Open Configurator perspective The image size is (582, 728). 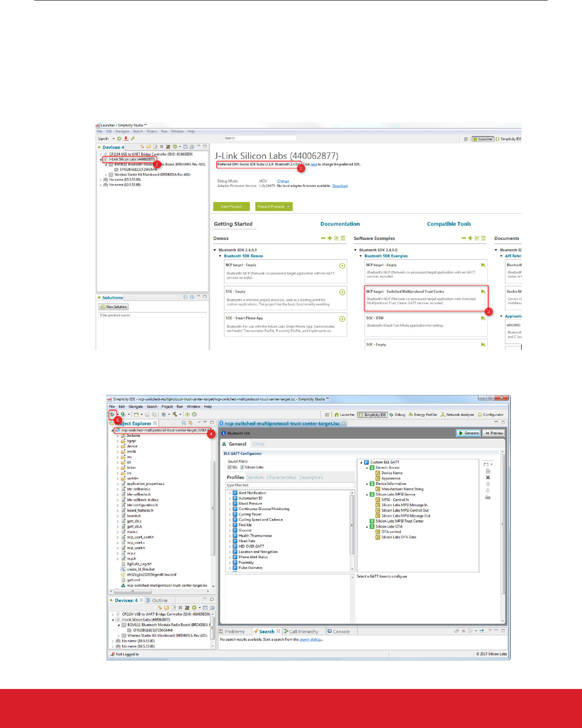pos(491,414)
